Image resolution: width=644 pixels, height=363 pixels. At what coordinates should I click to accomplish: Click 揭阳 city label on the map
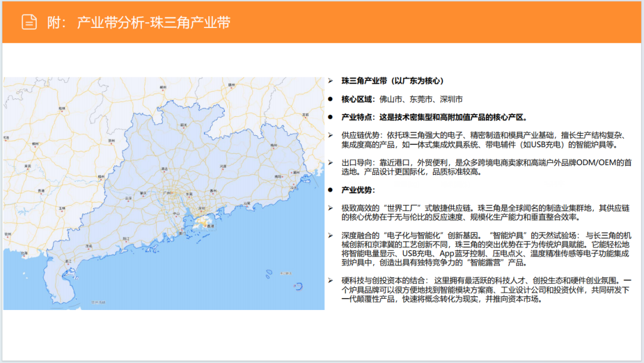coord(278,176)
